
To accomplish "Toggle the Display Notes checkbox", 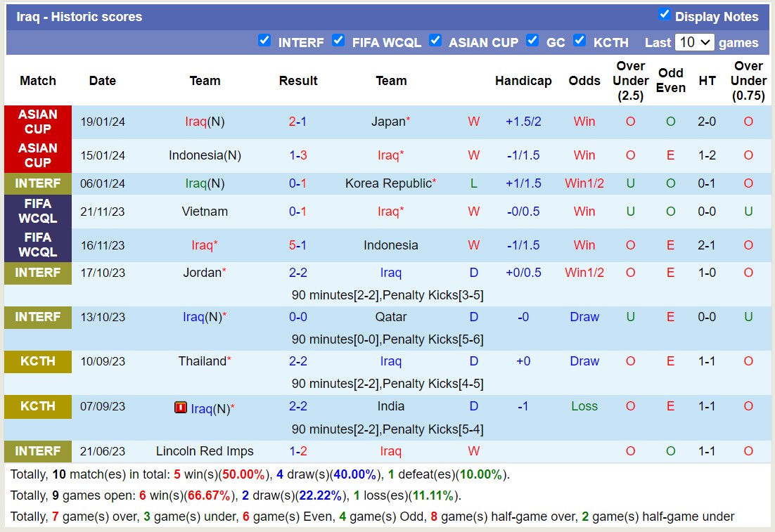I will [x=664, y=15].
